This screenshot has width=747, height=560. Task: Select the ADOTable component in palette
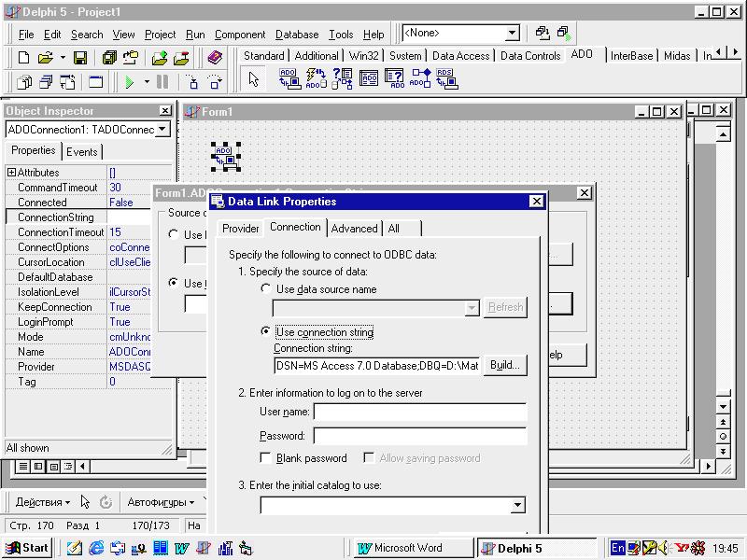tap(369, 78)
